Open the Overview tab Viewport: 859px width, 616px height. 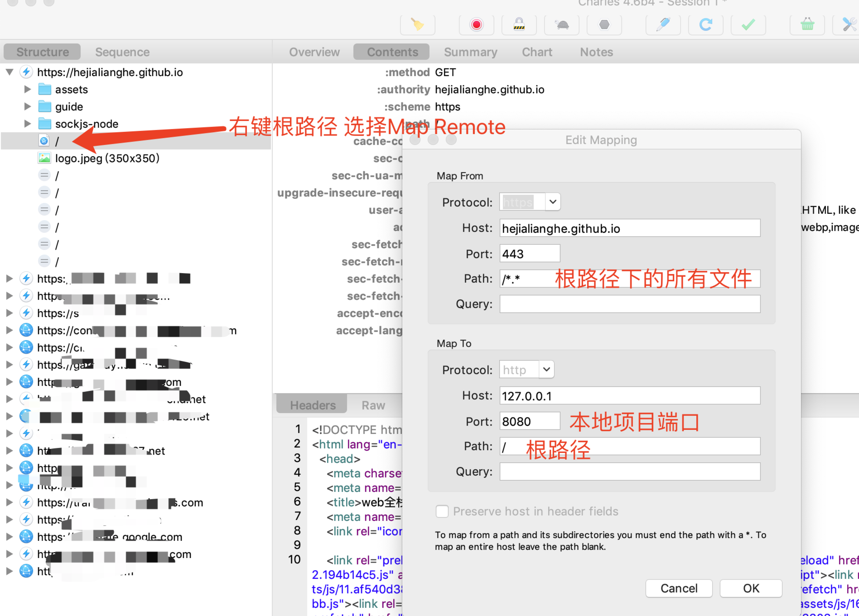tap(314, 52)
